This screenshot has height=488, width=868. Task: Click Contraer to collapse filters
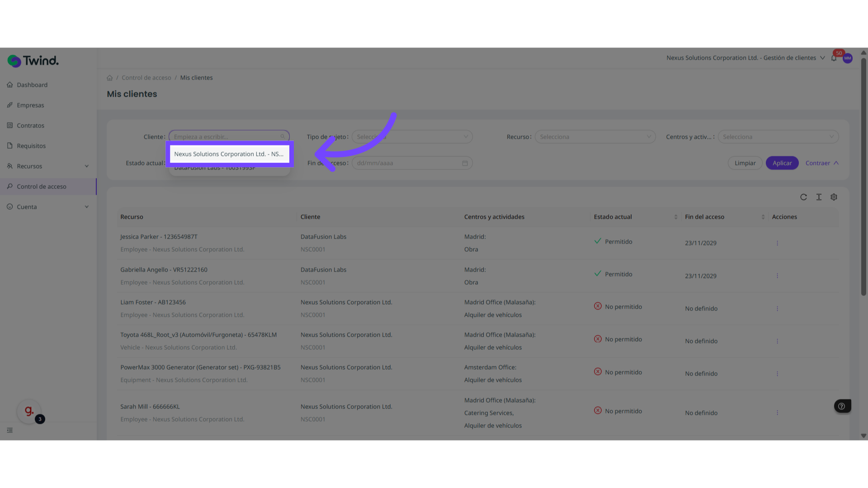[821, 163]
